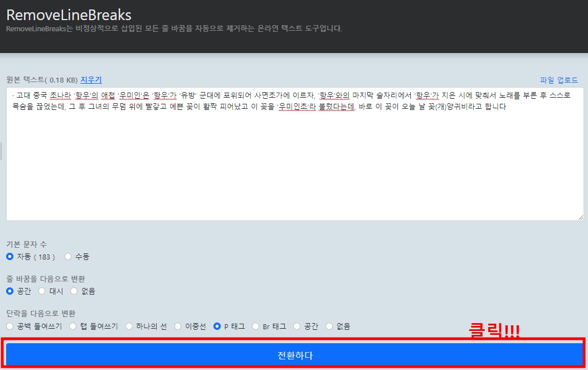Viewport: 588px width, 370px height.
Task: Select 탭 들여쓰기 paragraph option
Action: point(73,326)
